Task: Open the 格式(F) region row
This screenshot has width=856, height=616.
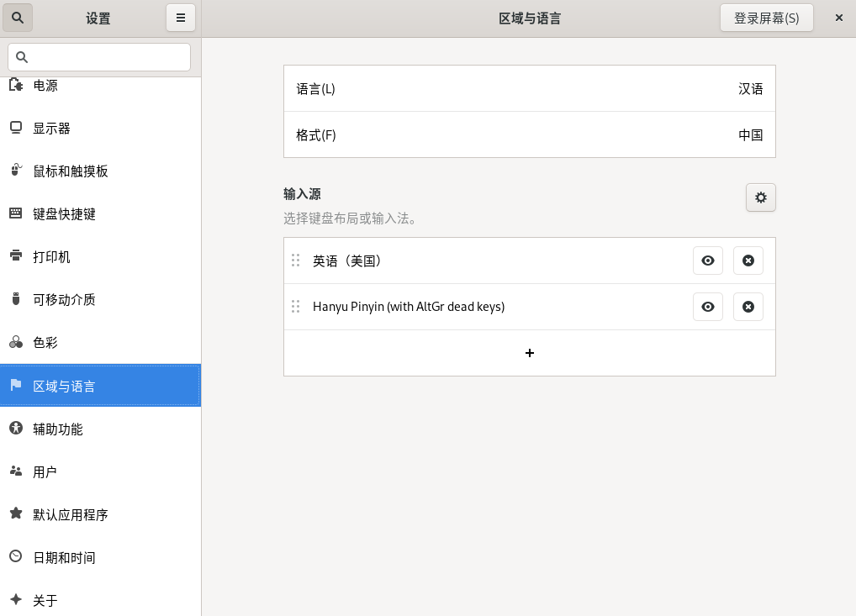Action: (x=530, y=134)
